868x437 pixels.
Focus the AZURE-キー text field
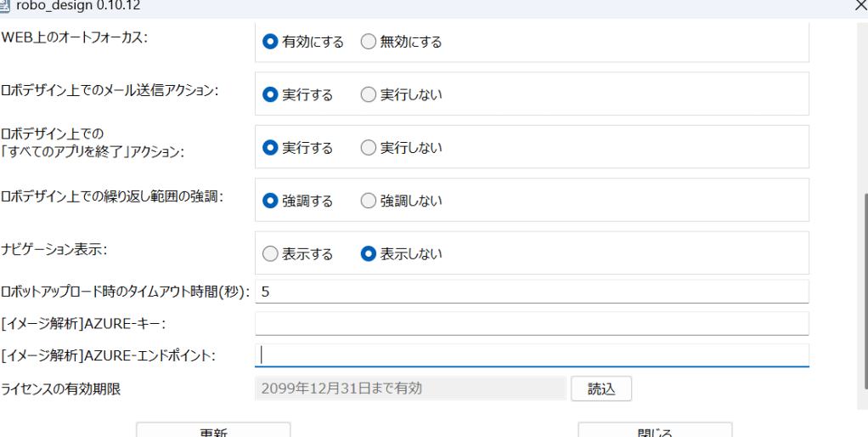pos(532,323)
